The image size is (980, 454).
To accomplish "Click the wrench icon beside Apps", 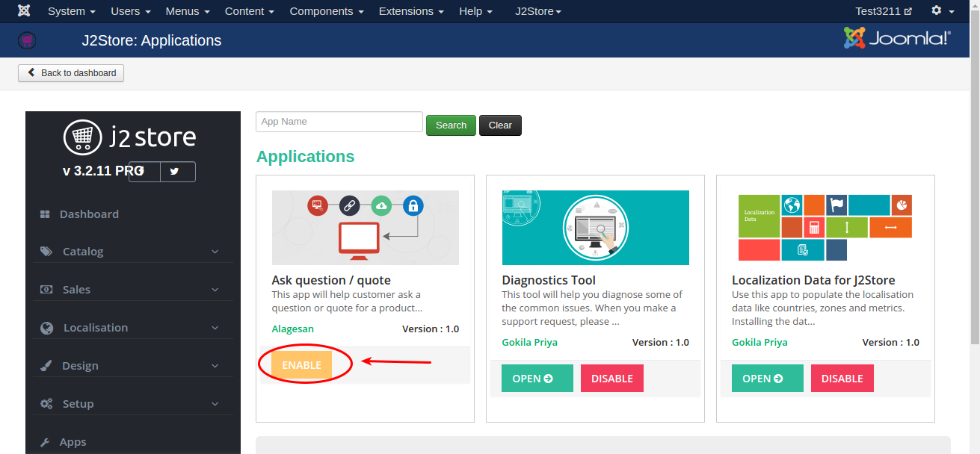I will point(45,442).
